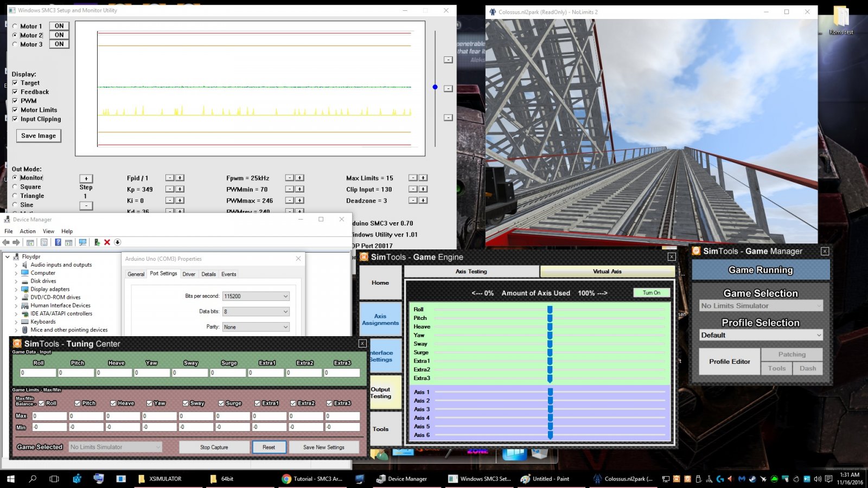Toggle the Heave checkbox in Game Limits
The height and width of the screenshot is (488, 868).
click(x=113, y=403)
